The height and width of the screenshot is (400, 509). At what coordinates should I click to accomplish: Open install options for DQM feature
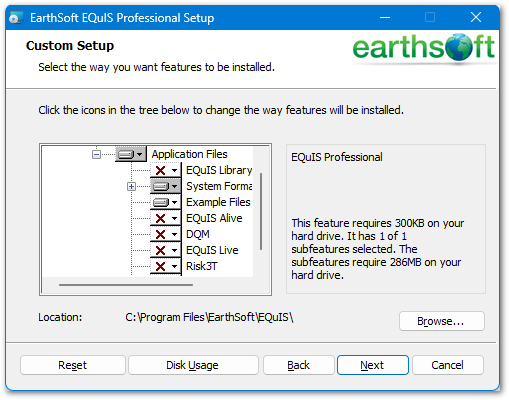point(165,234)
